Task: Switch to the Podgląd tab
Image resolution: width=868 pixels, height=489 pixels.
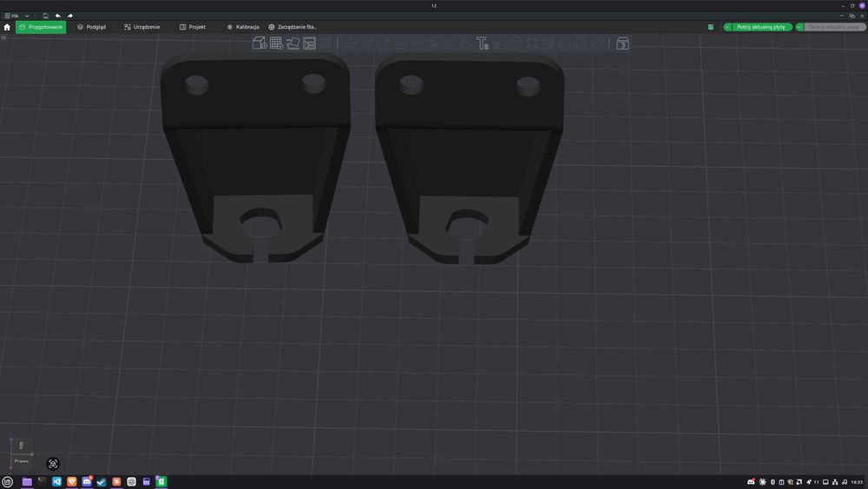Action: tap(91, 27)
